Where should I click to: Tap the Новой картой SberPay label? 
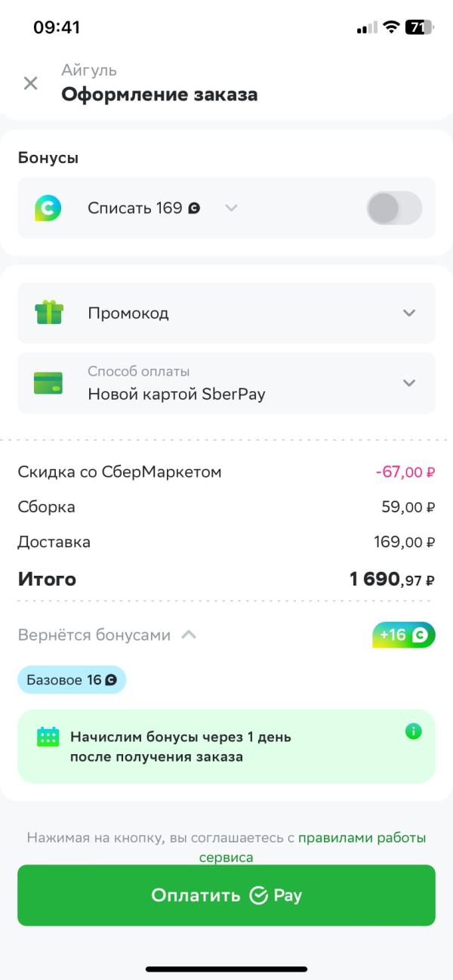177,394
